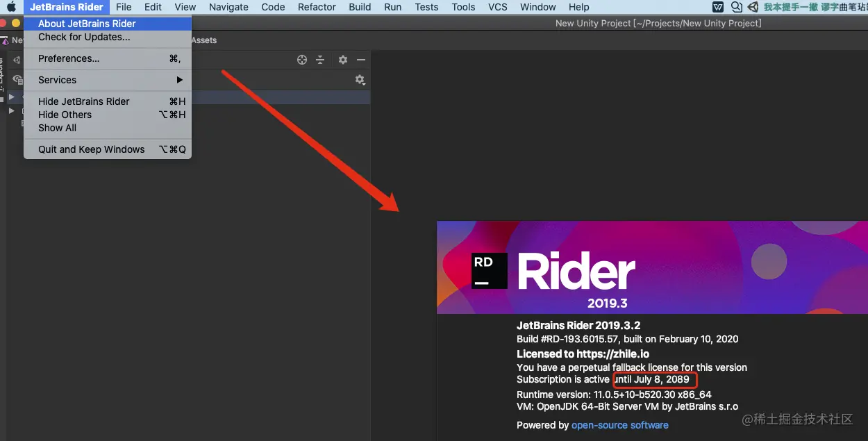Screen dimensions: 868x441
Task: Click the VM: OpenJDK text line
Action: pyautogui.click(x=628, y=406)
